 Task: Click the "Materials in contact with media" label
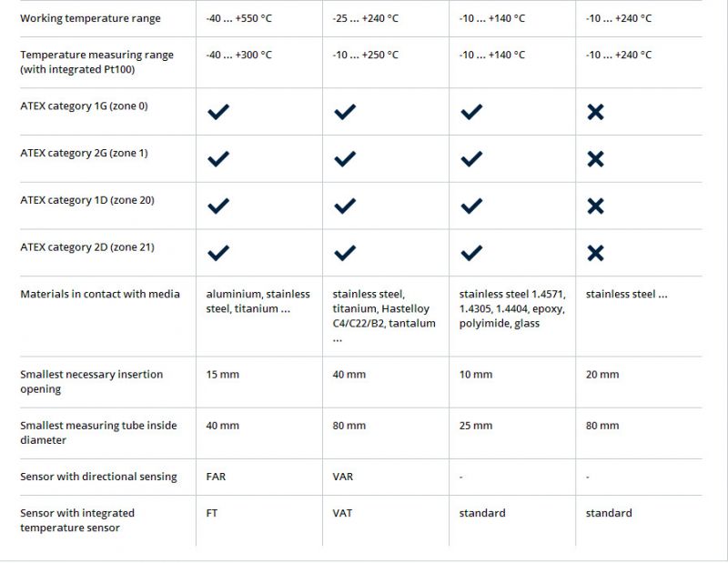pyautogui.click(x=100, y=294)
